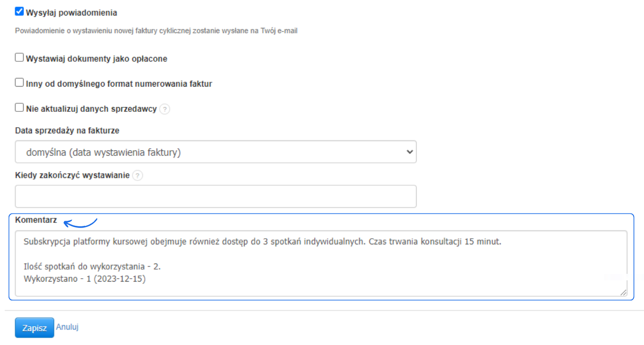Open the Data sprzedaży na fakturze dropdown
Screen dimensions: 644x345
pos(215,152)
